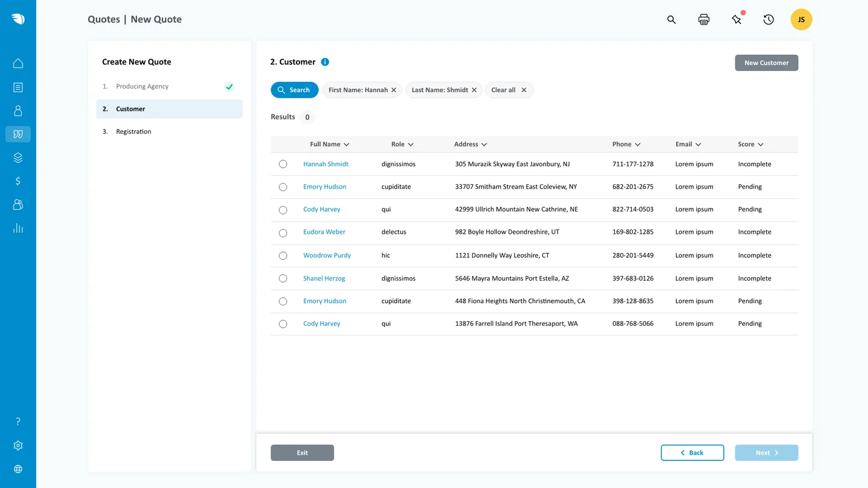Open the Score column dropdown arrow
Screen dimensions: 868x488
pos(761,144)
